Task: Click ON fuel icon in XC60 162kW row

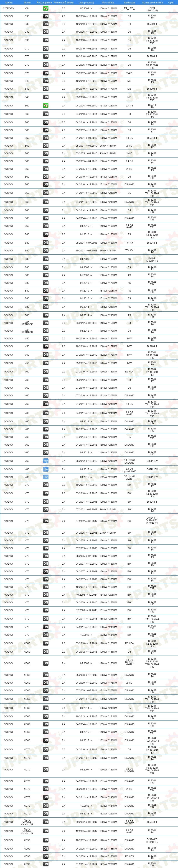Action: click(x=46, y=740)
